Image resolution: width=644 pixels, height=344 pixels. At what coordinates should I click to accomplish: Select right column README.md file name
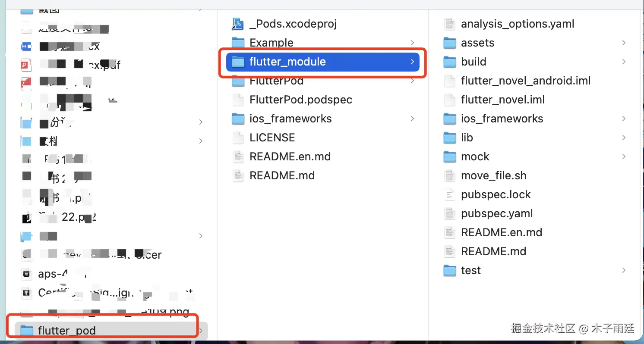[x=494, y=251]
